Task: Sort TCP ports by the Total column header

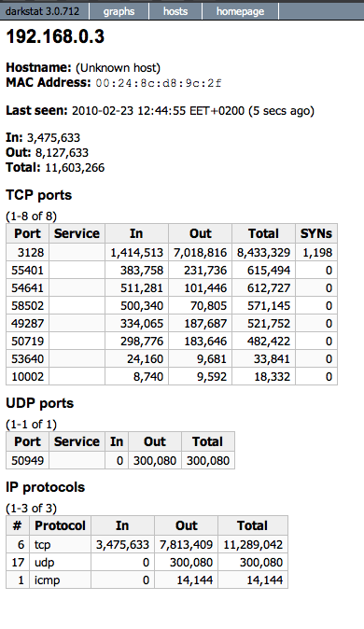Action: (263, 233)
